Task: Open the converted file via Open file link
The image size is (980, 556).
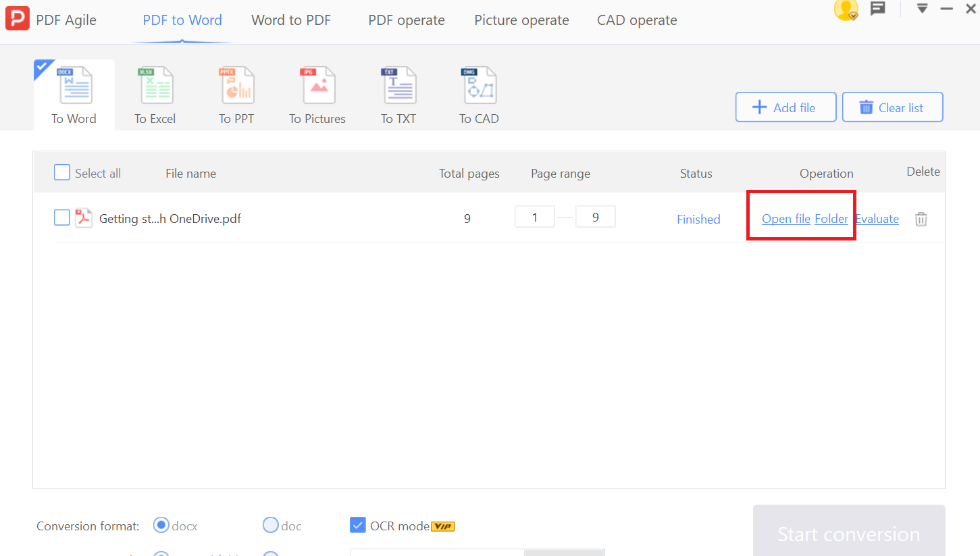Action: point(786,219)
